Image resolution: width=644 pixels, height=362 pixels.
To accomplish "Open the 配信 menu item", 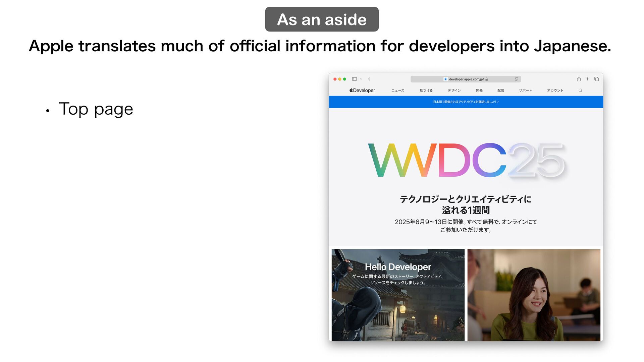I will [501, 90].
